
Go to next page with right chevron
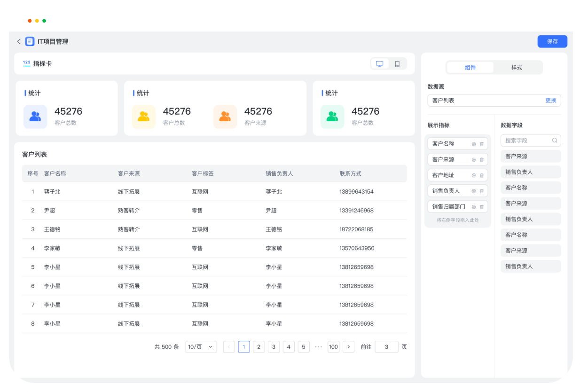[348, 347]
